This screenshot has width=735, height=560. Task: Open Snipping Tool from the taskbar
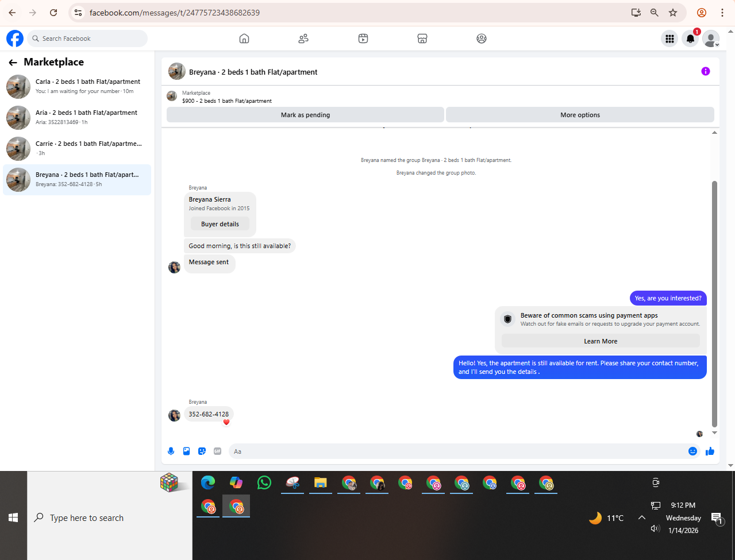pos(293,482)
